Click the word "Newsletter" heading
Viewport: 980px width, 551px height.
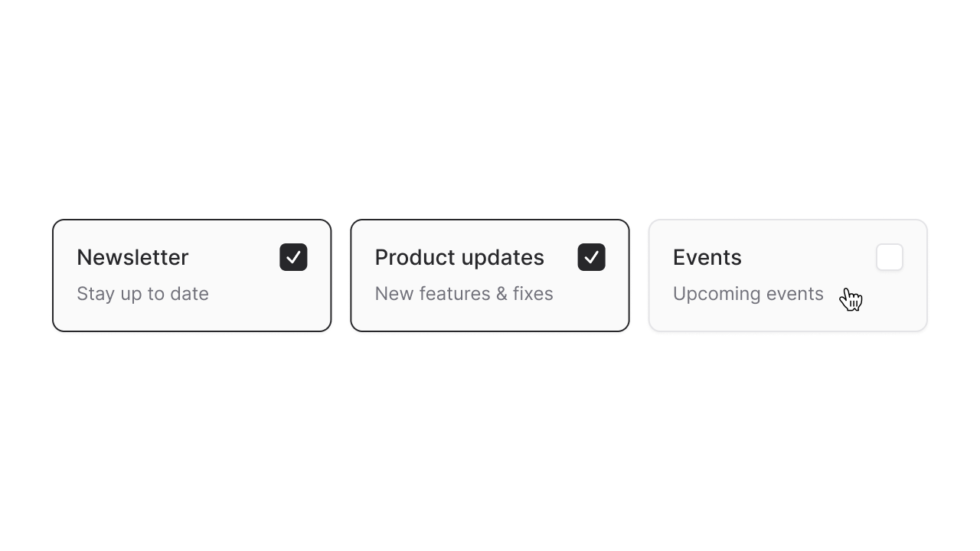(132, 257)
